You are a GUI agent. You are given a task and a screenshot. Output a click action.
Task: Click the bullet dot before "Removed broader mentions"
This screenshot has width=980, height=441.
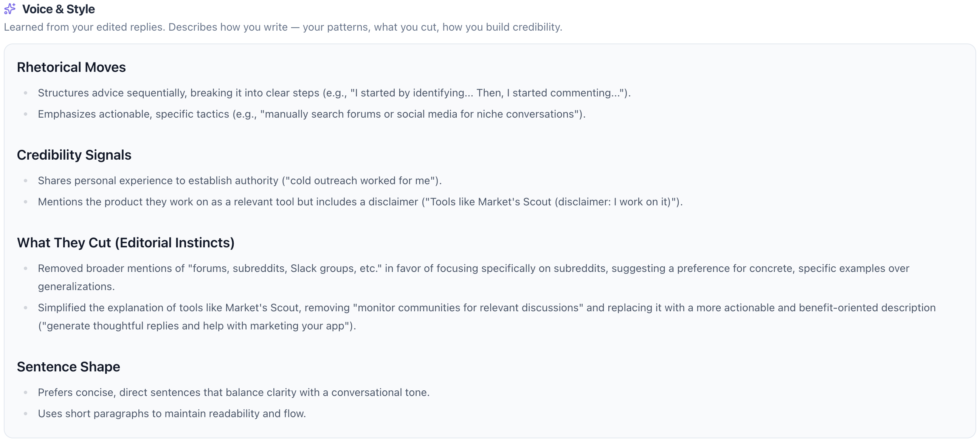click(25, 269)
